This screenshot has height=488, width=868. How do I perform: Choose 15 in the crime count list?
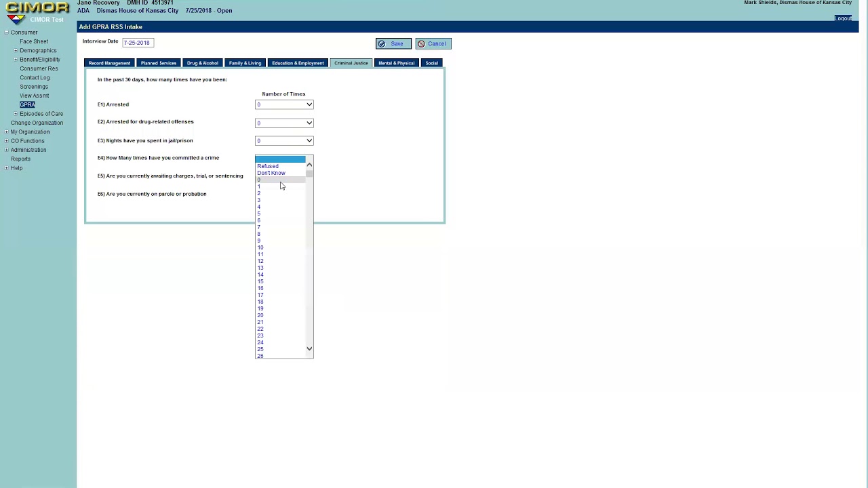pos(280,281)
